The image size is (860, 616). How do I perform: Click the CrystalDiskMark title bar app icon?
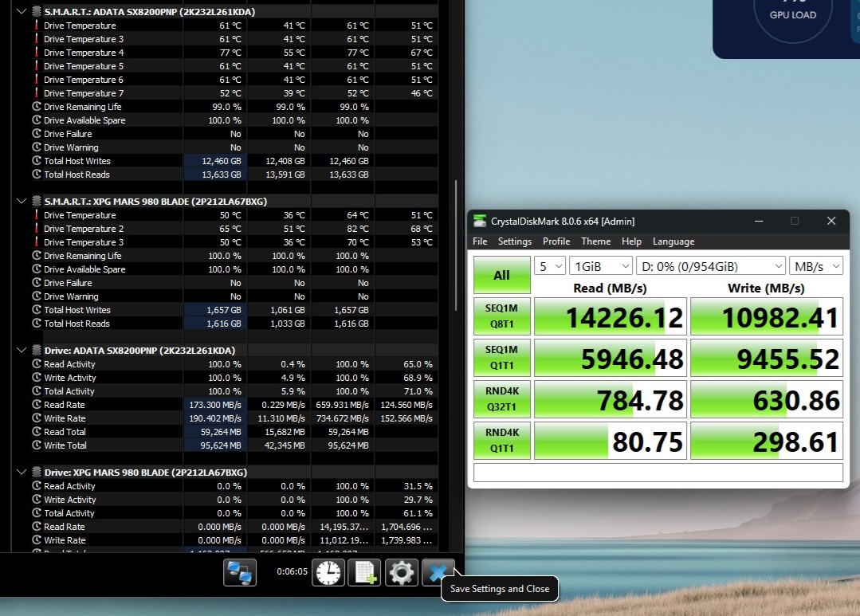[480, 222]
